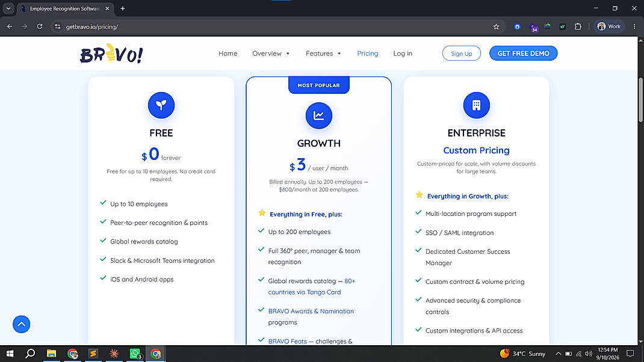Click the scroll-to-top arrow button
The image size is (644, 362).
click(x=21, y=324)
